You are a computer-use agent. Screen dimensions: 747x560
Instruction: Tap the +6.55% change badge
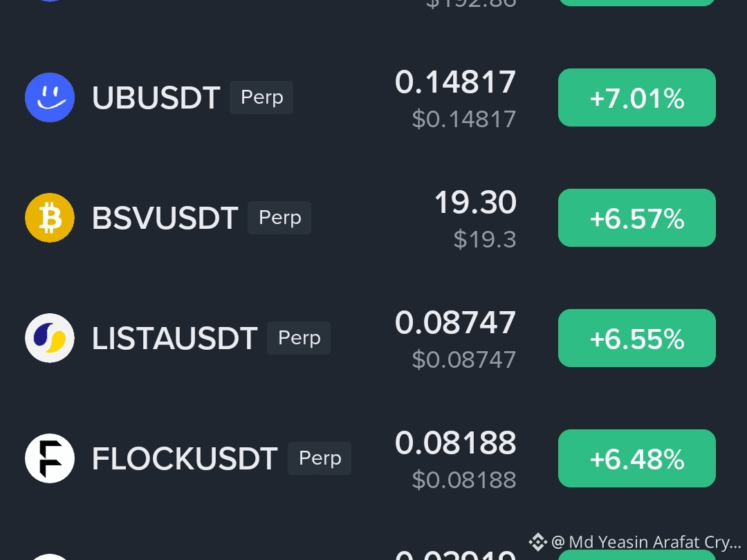coord(637,338)
